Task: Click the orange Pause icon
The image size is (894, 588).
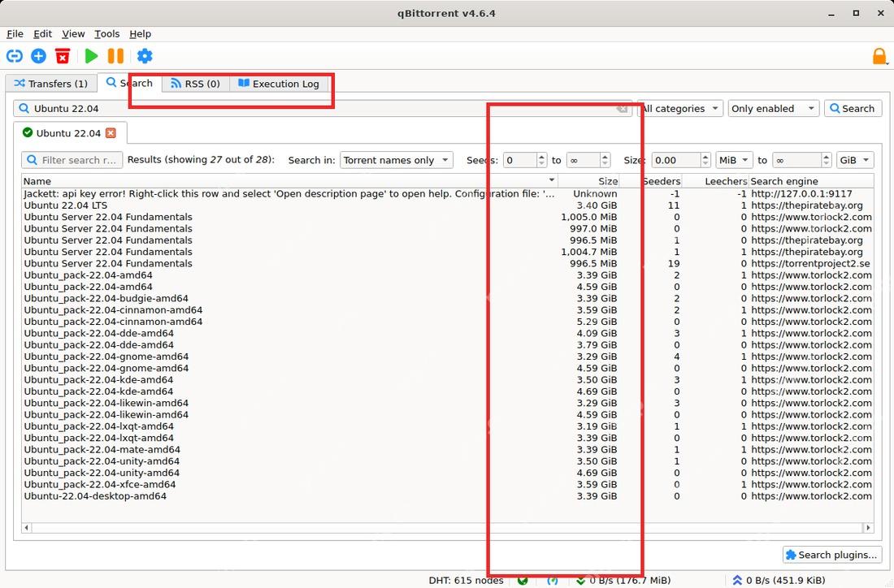Action: coord(115,56)
